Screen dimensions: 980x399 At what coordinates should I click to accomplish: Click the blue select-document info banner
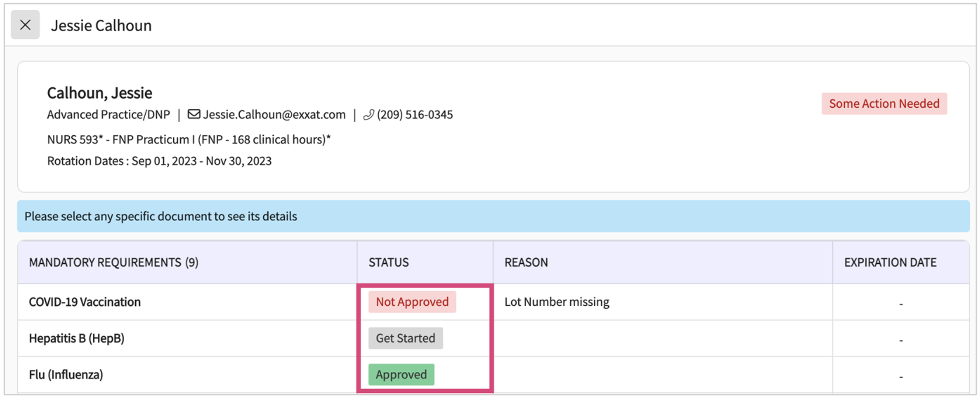[x=493, y=216]
